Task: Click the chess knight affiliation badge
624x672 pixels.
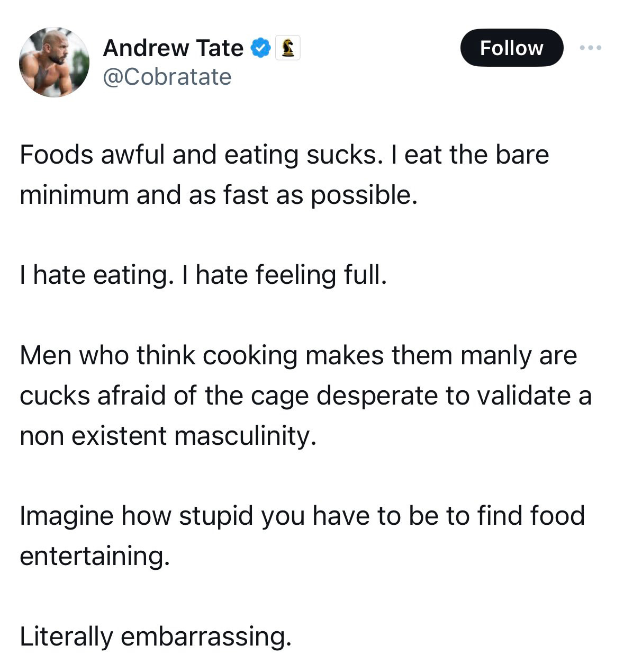Action: point(288,48)
